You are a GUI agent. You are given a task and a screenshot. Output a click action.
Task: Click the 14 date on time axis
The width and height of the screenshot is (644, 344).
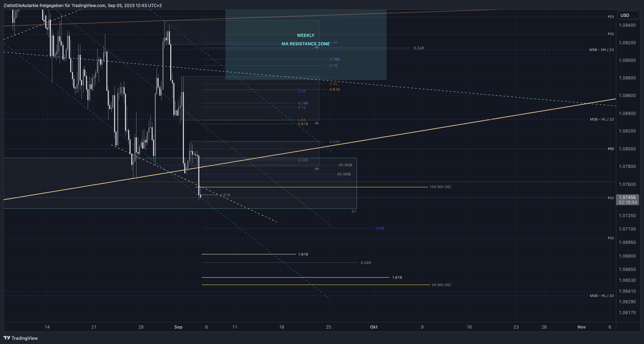pos(47,327)
